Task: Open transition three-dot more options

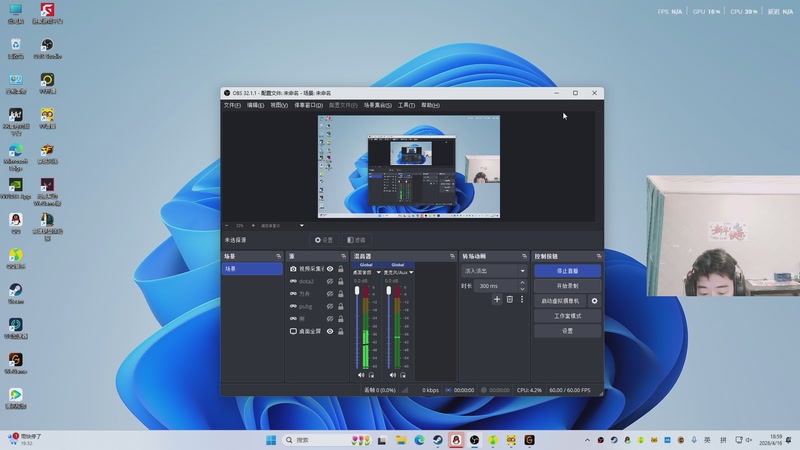Action: pos(521,299)
